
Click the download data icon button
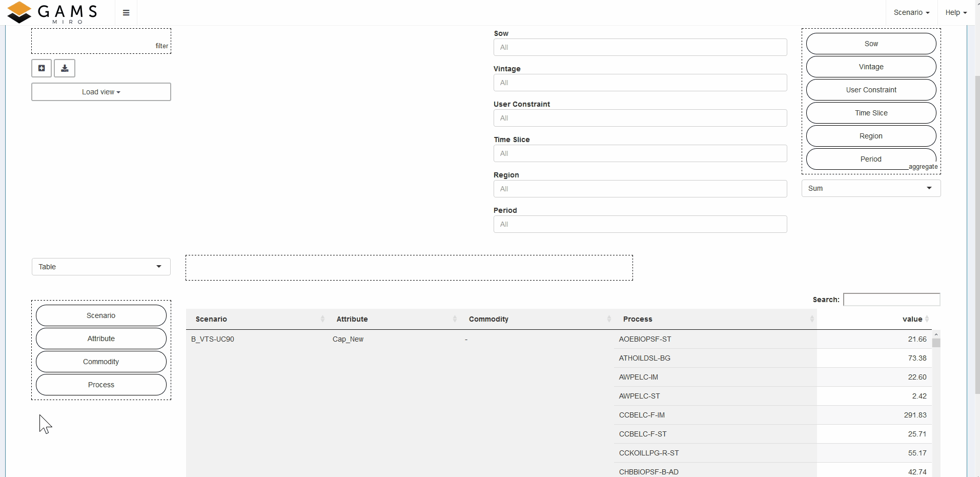click(x=65, y=68)
